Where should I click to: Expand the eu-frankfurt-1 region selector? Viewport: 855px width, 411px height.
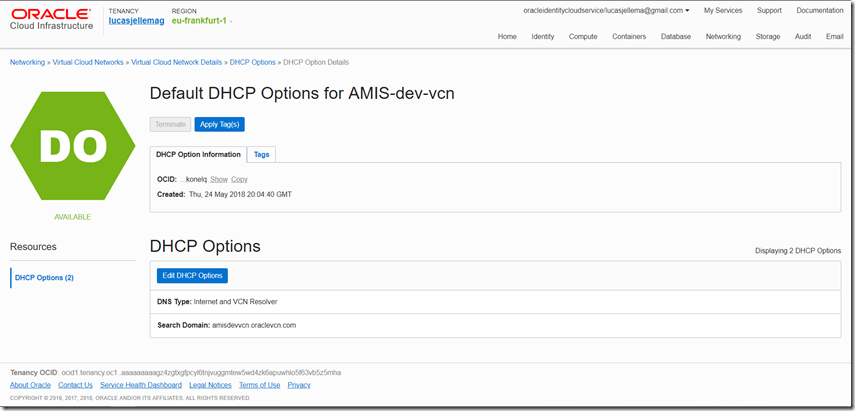(x=201, y=21)
